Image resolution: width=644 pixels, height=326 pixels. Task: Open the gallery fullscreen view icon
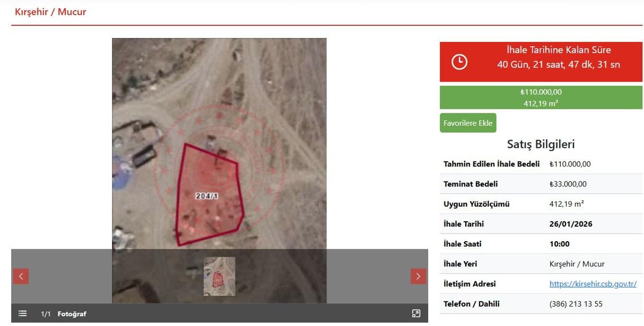coord(416,314)
